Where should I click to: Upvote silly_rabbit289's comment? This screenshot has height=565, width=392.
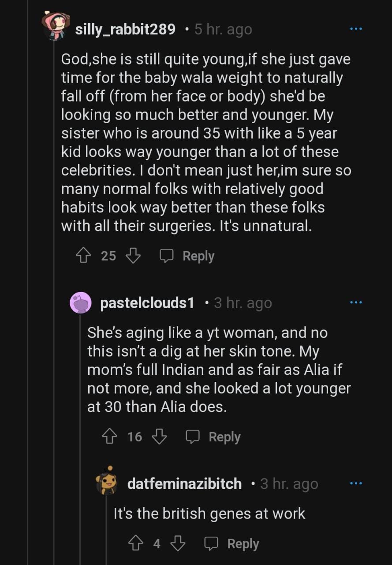(83, 256)
